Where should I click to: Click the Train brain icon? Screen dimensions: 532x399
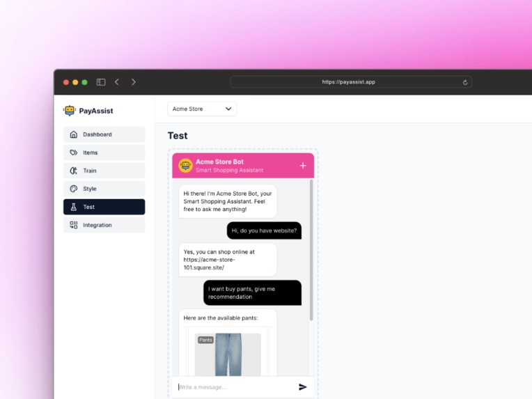click(x=74, y=171)
